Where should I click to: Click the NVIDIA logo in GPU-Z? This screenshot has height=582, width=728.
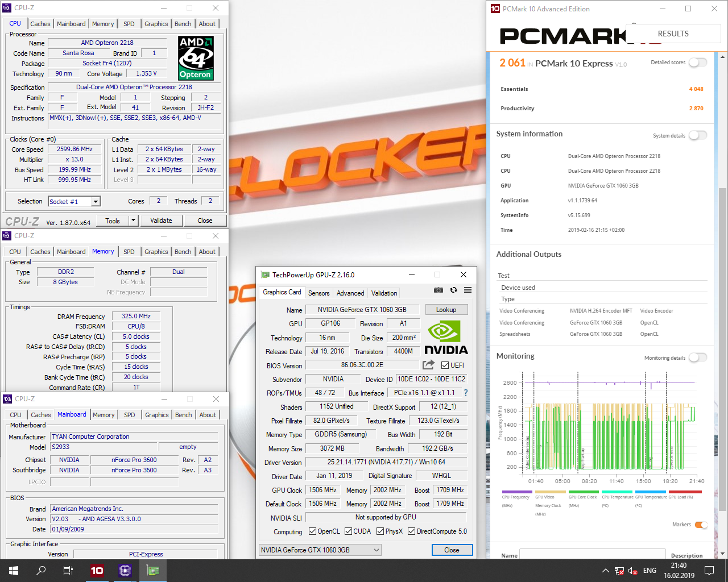point(446,338)
